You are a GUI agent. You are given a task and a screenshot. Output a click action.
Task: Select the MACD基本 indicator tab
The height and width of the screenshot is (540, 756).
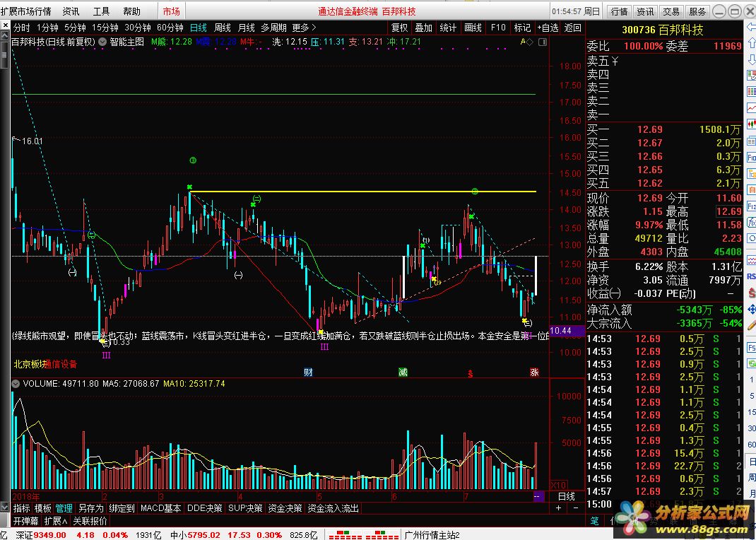coord(161,508)
